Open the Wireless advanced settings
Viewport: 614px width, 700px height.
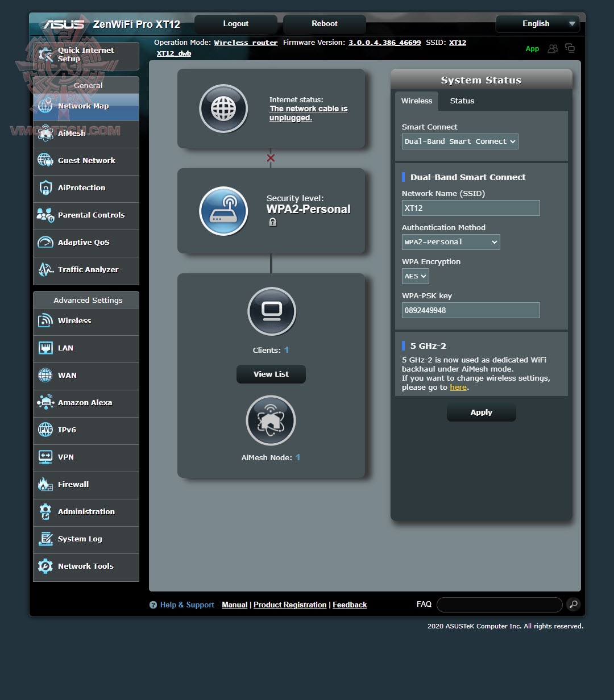click(x=73, y=320)
